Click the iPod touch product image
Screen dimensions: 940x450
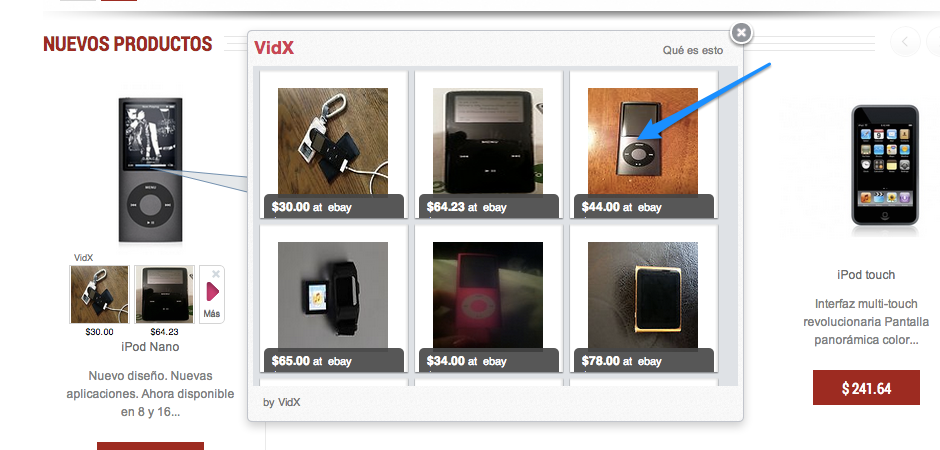[x=885, y=165]
